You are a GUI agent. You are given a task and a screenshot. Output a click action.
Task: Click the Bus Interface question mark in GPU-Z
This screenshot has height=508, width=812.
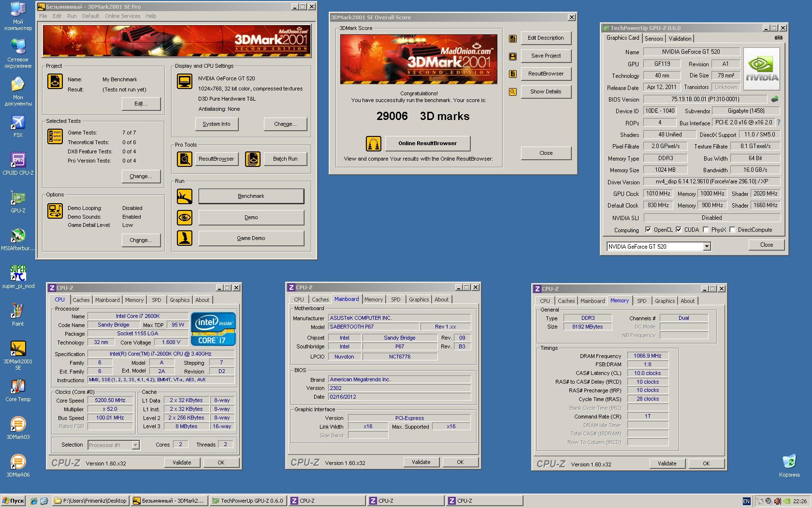[x=778, y=123]
